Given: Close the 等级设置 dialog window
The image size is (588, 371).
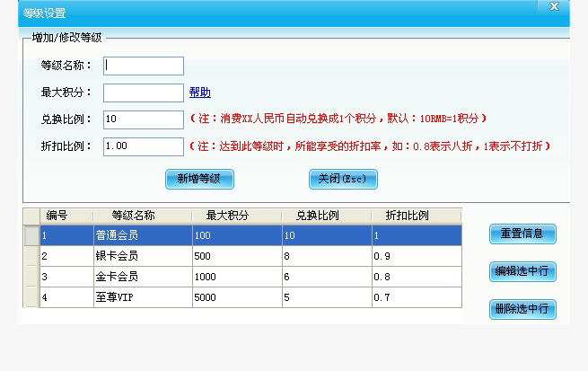Looking at the screenshot, I should pyautogui.click(x=554, y=6).
